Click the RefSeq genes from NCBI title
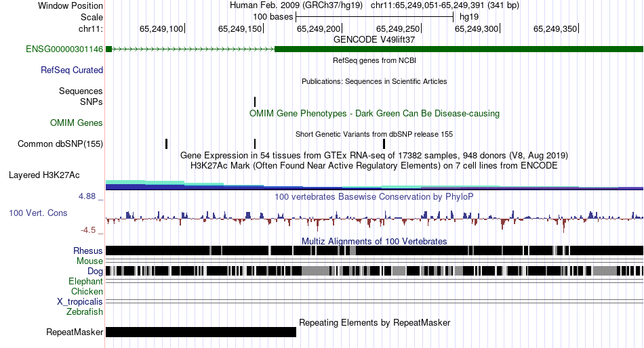The image size is (644, 348). 374,60
